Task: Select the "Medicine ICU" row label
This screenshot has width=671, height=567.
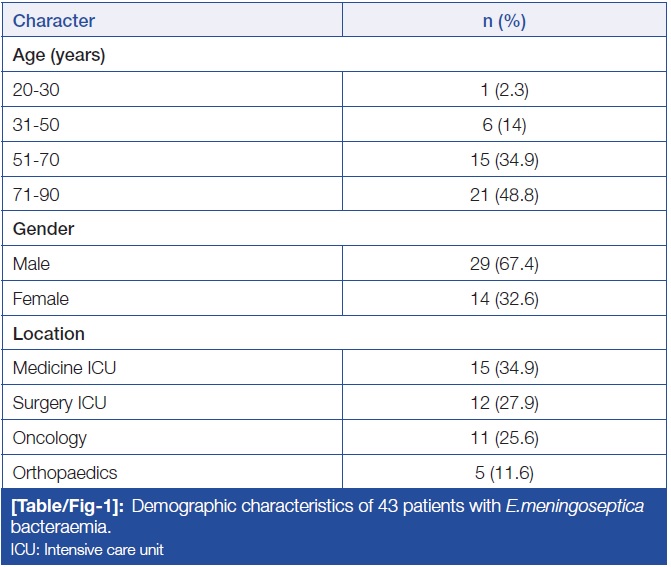Action: click(x=64, y=368)
